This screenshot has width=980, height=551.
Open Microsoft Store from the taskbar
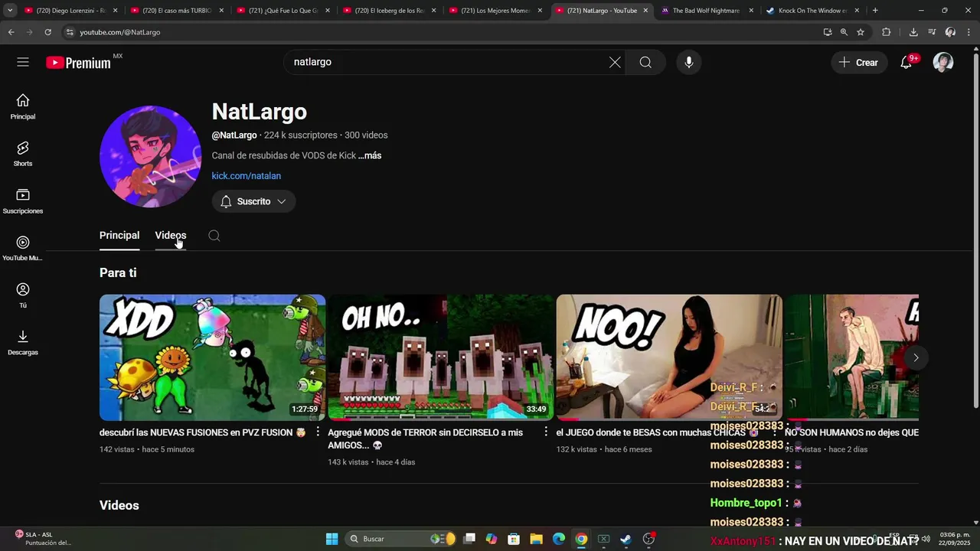point(514,539)
